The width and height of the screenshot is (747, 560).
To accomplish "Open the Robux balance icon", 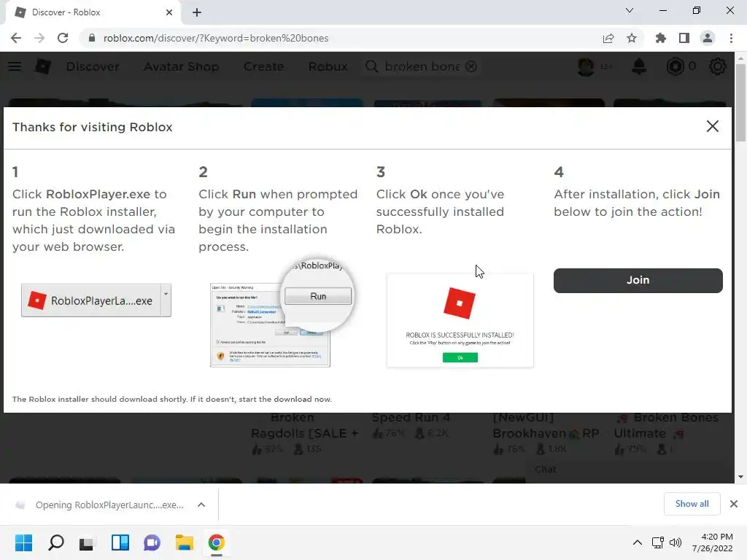I will tap(675, 66).
